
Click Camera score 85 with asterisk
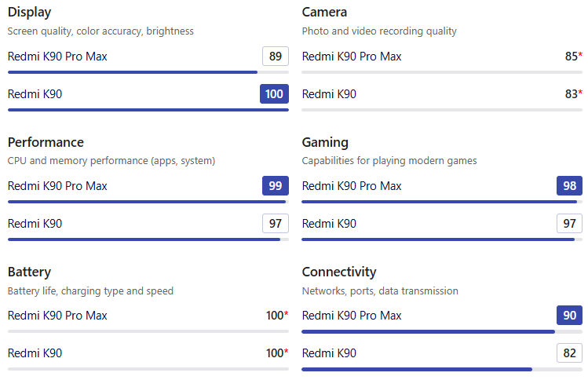[x=573, y=57]
